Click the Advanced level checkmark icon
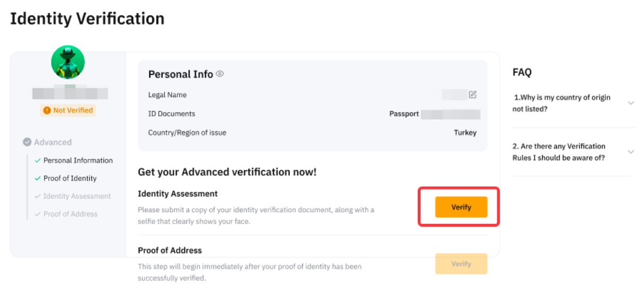 (27, 142)
